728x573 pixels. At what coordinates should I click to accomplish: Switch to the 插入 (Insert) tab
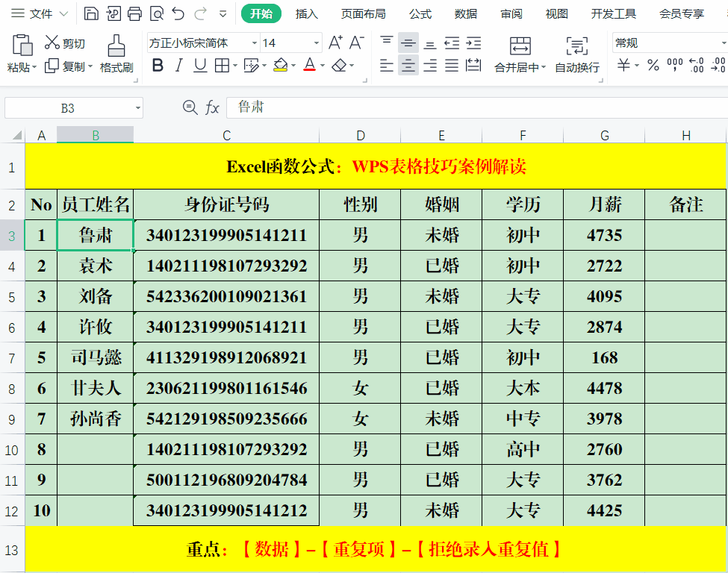click(x=306, y=13)
